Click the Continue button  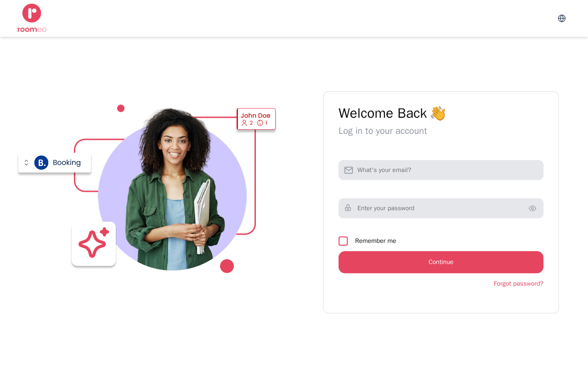tap(441, 262)
